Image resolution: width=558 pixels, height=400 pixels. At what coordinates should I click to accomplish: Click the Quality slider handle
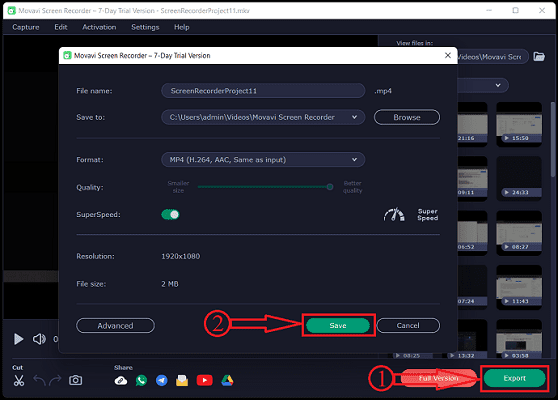330,187
